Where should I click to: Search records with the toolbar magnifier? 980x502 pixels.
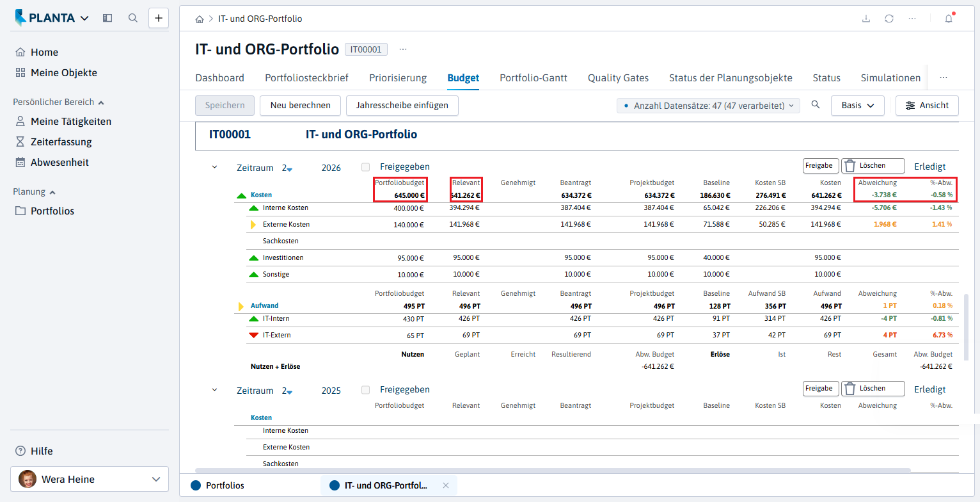click(x=816, y=105)
